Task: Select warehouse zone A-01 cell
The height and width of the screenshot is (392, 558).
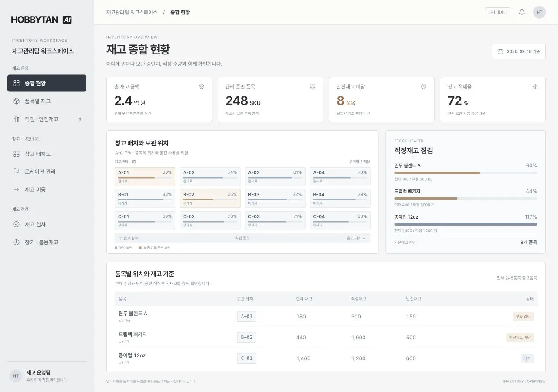Action: click(x=145, y=176)
